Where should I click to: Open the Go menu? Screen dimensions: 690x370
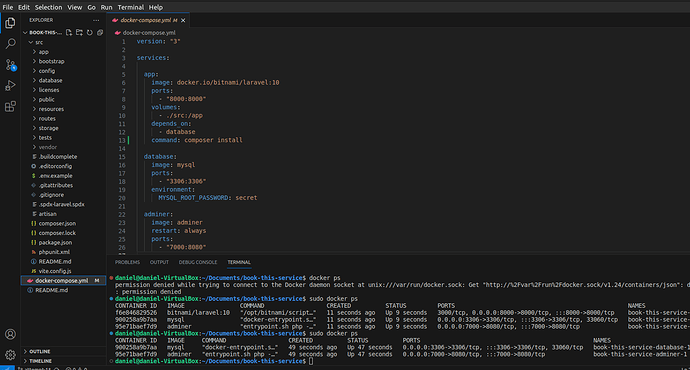pyautogui.click(x=91, y=7)
